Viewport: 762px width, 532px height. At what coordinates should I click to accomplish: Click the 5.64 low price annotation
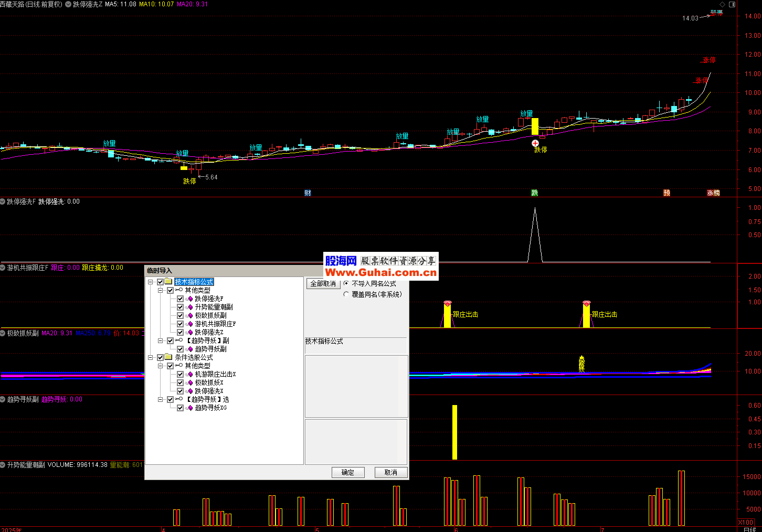point(211,177)
